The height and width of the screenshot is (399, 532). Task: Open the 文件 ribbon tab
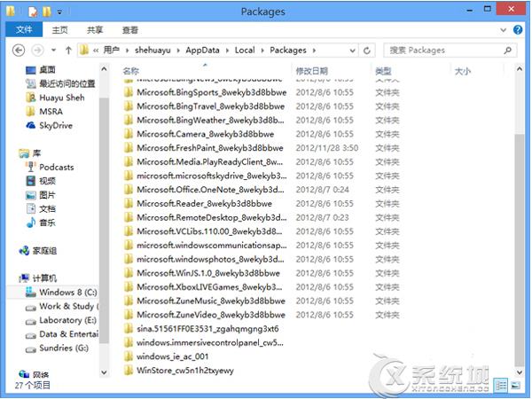pos(24,30)
